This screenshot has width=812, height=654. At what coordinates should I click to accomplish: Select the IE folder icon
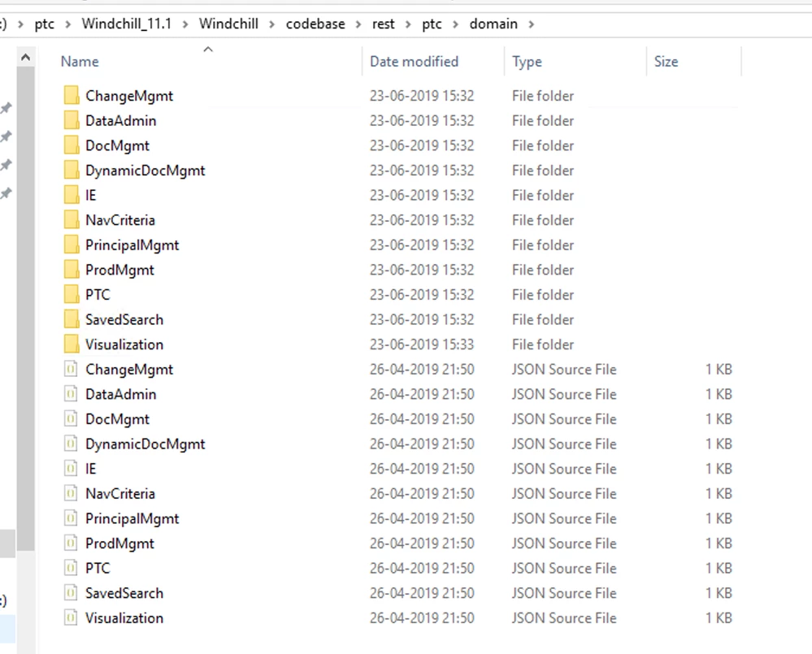72,194
